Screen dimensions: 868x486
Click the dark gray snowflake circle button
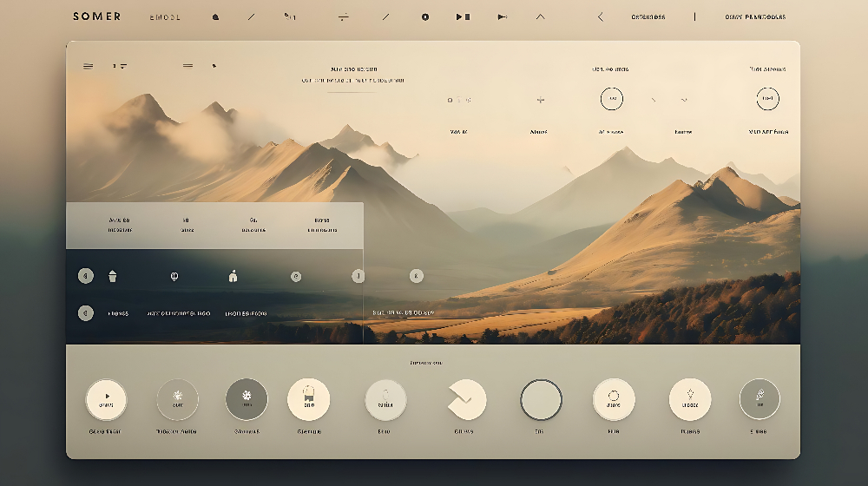(247, 399)
